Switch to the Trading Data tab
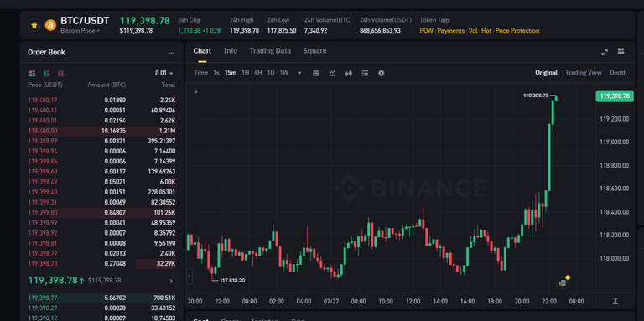Viewport: 644px width, 321px height. [x=270, y=51]
